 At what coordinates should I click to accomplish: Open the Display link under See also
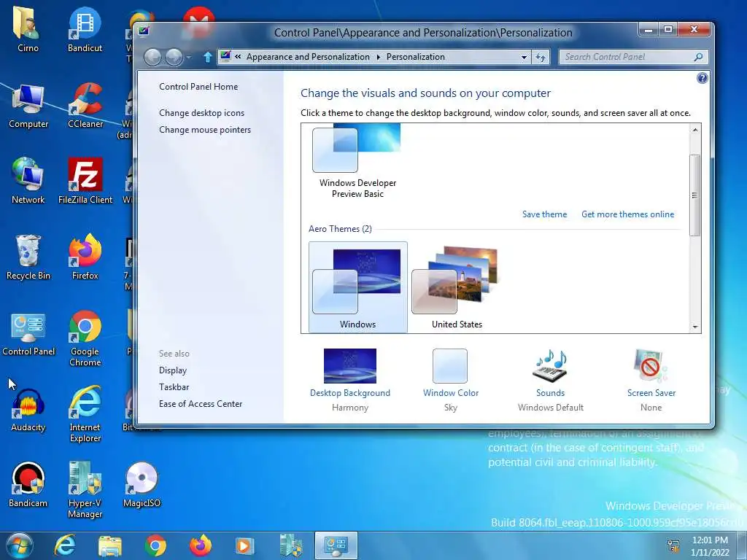172,370
